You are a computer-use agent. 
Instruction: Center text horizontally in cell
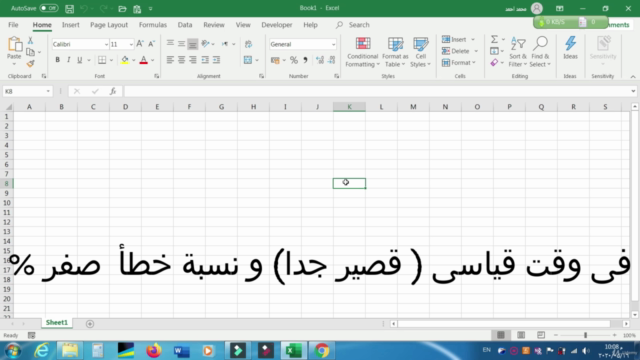click(x=181, y=60)
